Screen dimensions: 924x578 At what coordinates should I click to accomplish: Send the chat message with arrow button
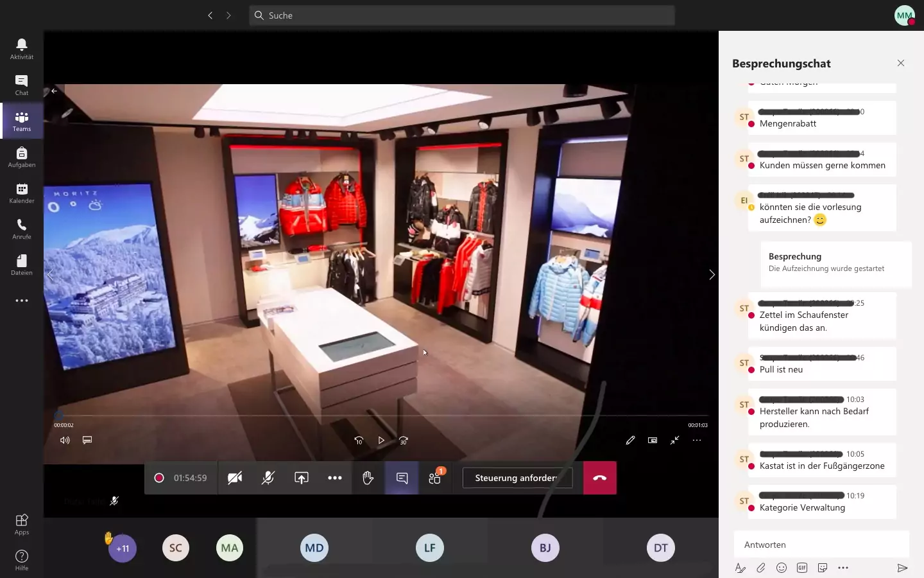pos(902,568)
